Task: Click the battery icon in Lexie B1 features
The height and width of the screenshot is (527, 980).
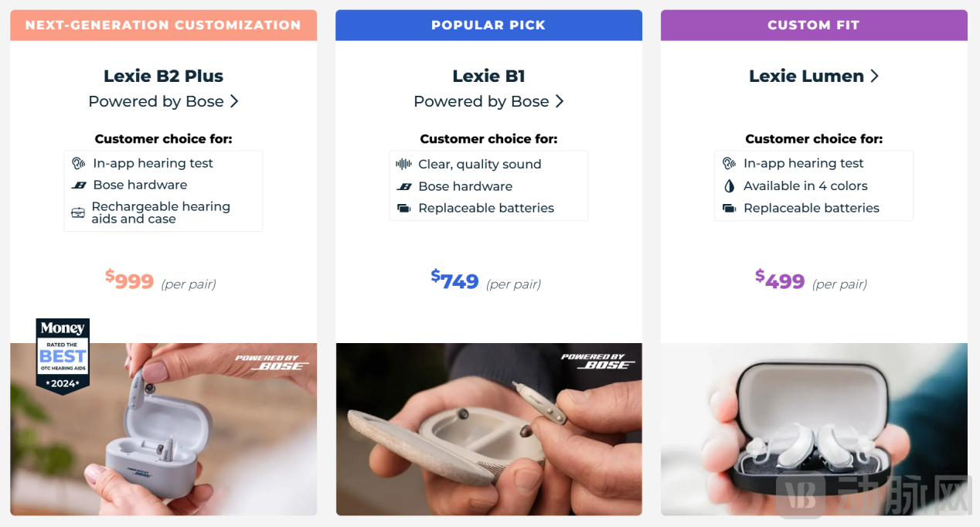Action: (x=403, y=208)
